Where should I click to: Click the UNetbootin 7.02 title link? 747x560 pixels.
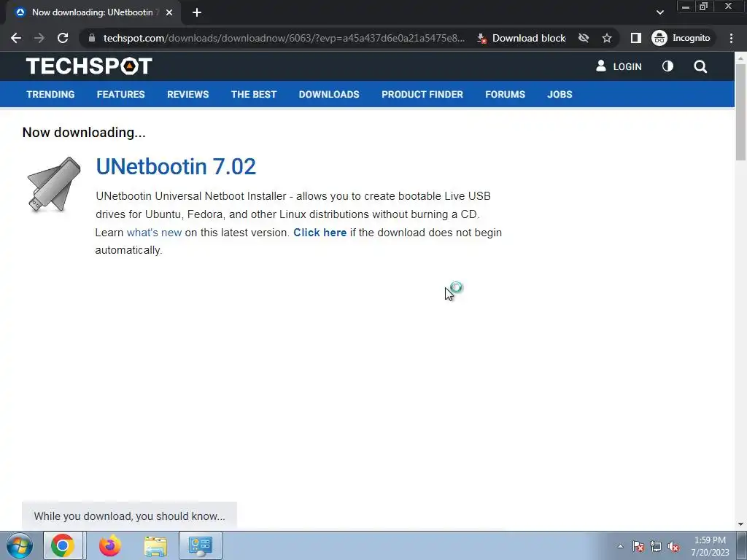(176, 166)
